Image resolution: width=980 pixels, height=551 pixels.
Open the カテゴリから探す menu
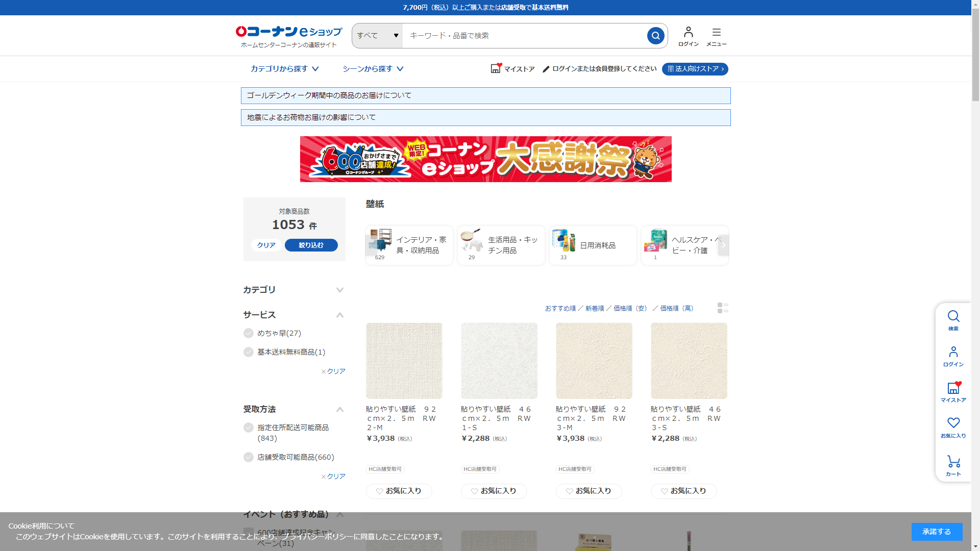(x=284, y=69)
